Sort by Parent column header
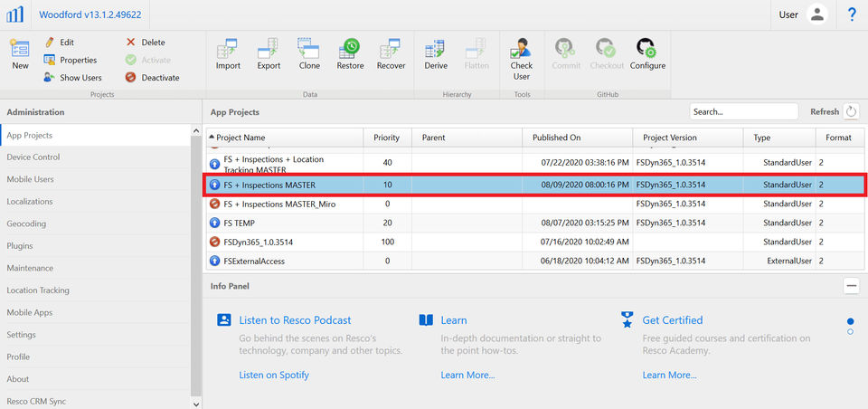The width and height of the screenshot is (868, 409). [x=467, y=138]
